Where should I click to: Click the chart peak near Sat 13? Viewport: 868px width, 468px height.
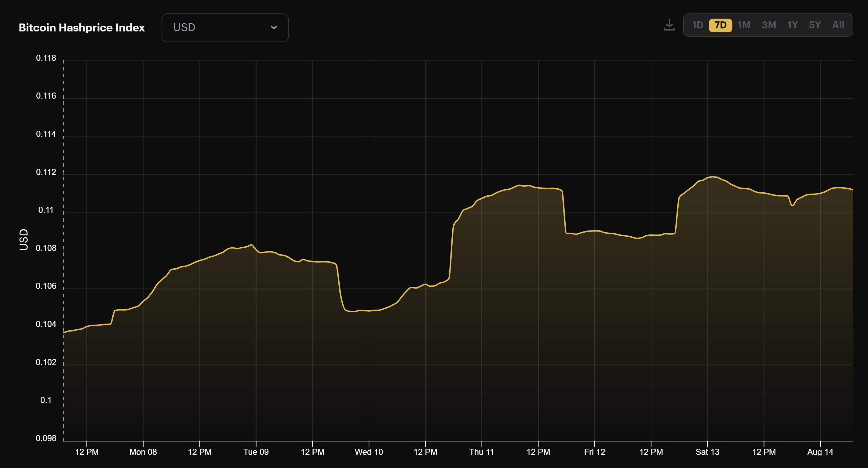click(x=713, y=177)
